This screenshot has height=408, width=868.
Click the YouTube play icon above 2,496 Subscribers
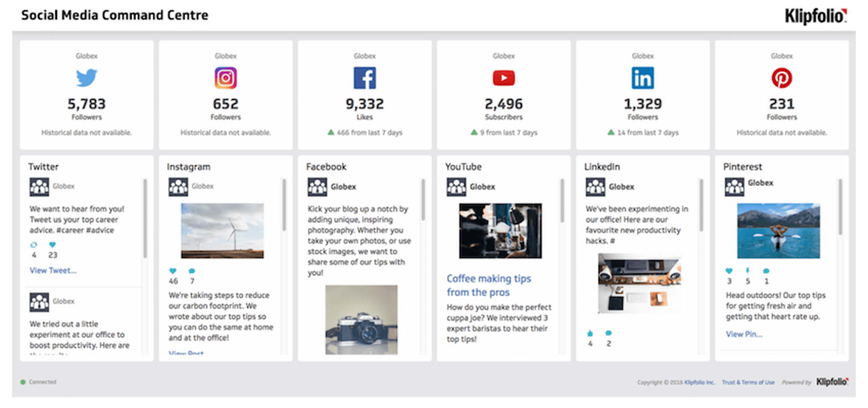click(x=504, y=77)
